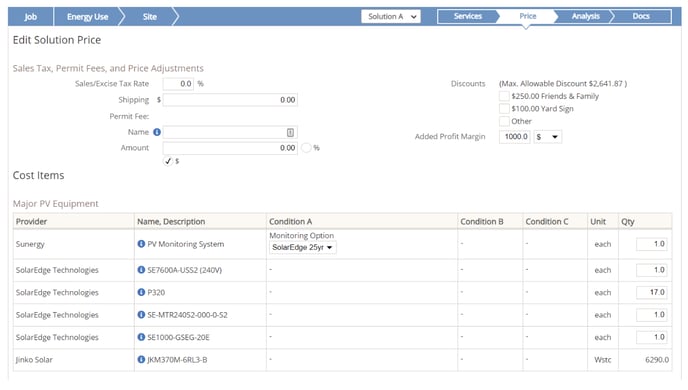
Task: Check the Other discount box
Action: point(504,122)
